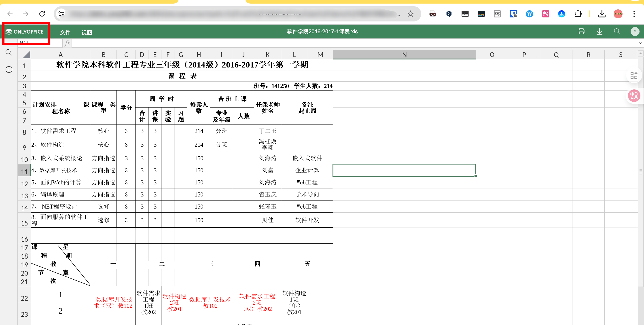Open the user avatar Y button
Screen dimensions: 644x325
coord(635,32)
